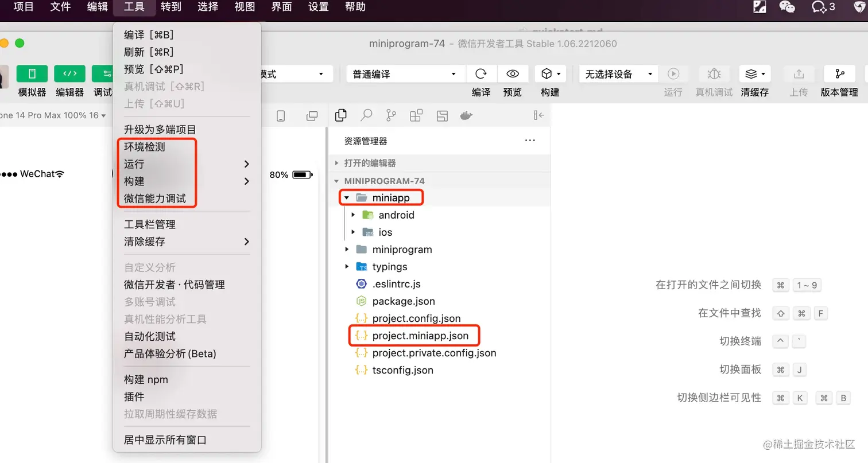Open the simulator device model dropdown iPhone 14 Pro Max
The image size is (868, 463).
click(53, 115)
